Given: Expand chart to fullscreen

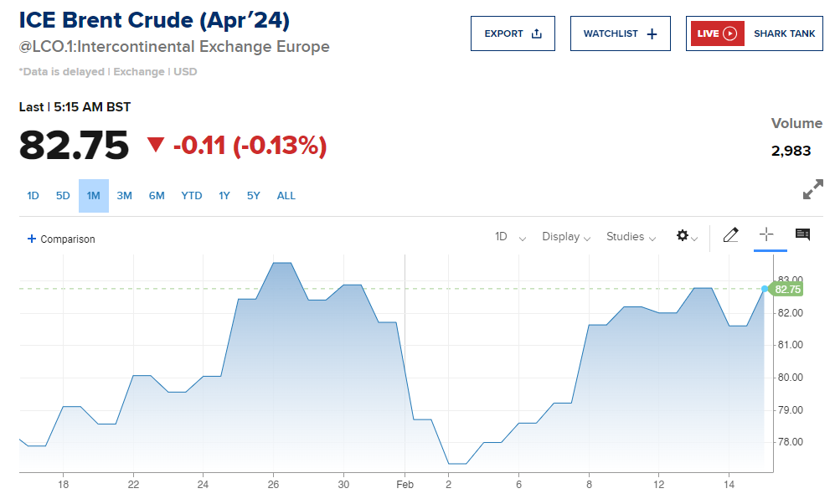Looking at the screenshot, I should [812, 190].
